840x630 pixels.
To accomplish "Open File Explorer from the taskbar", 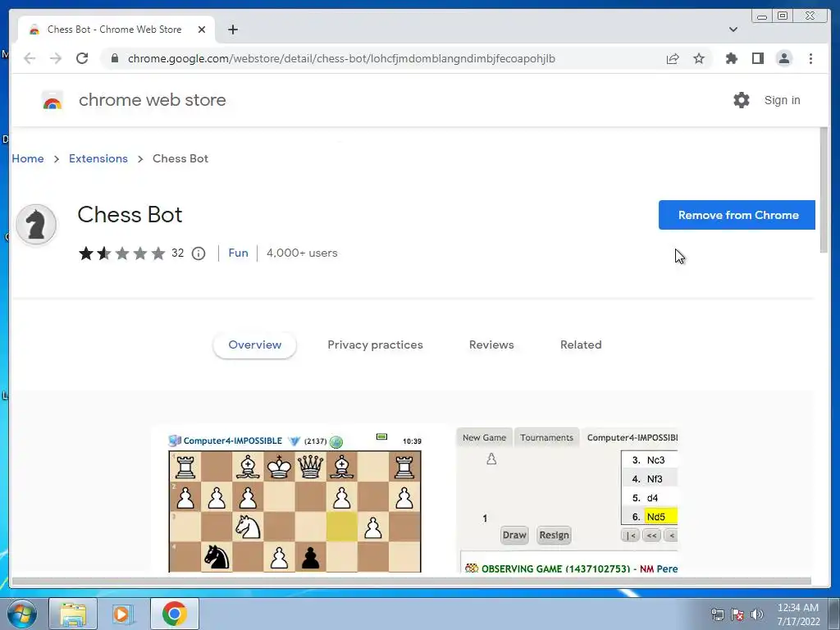I will (73, 614).
